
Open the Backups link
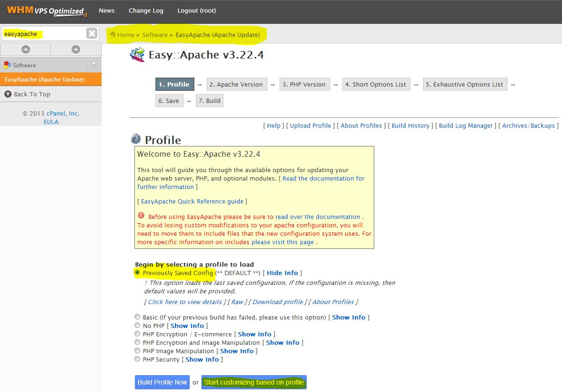coord(542,125)
